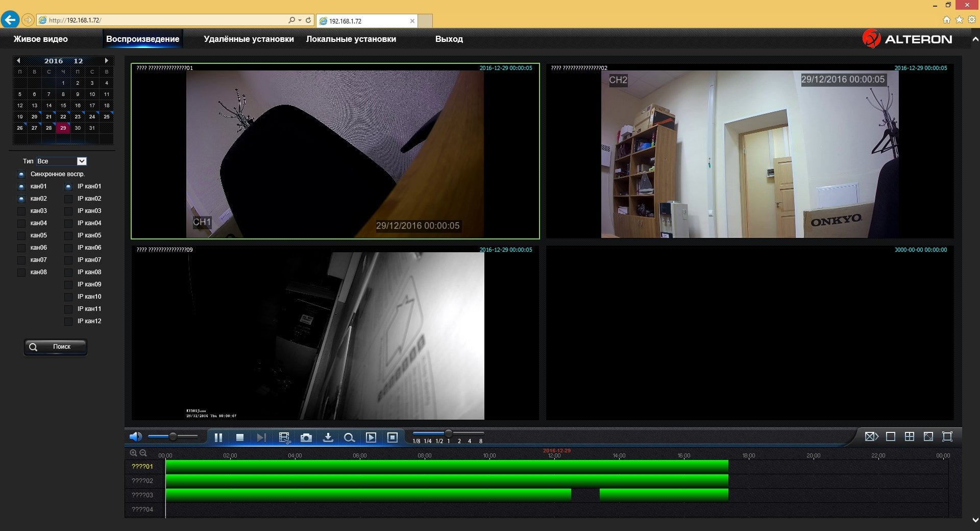Open Удалённые установки tab
Image resolution: width=980 pixels, height=531 pixels.
point(249,39)
